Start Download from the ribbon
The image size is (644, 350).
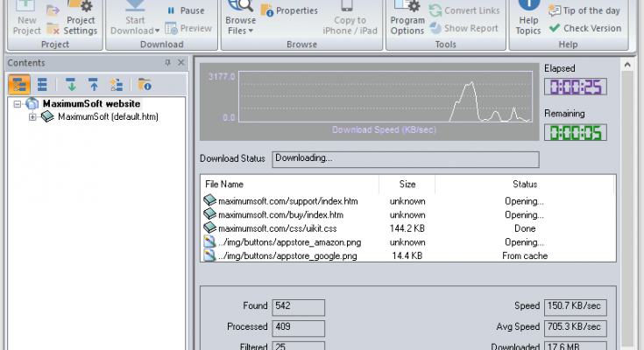click(135, 18)
